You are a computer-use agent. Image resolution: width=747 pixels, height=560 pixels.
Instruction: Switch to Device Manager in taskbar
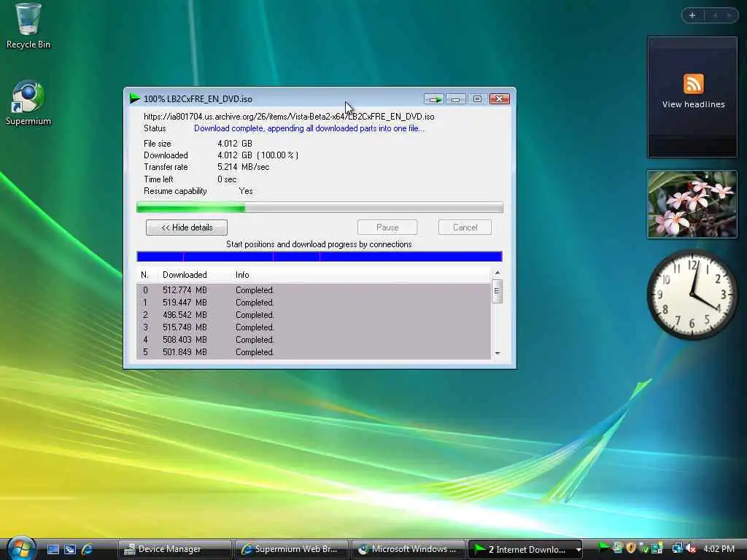(x=175, y=549)
